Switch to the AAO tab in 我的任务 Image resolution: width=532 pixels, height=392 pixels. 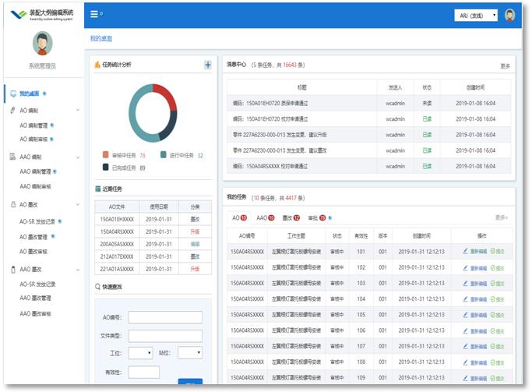click(265, 218)
